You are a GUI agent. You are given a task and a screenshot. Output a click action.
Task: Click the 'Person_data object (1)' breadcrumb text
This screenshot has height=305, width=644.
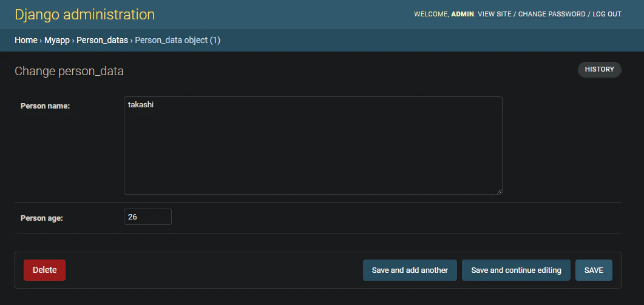(x=177, y=40)
